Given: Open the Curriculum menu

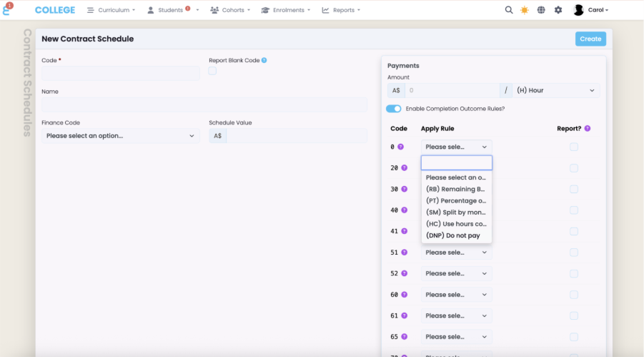Looking at the screenshot, I should pyautogui.click(x=111, y=10).
